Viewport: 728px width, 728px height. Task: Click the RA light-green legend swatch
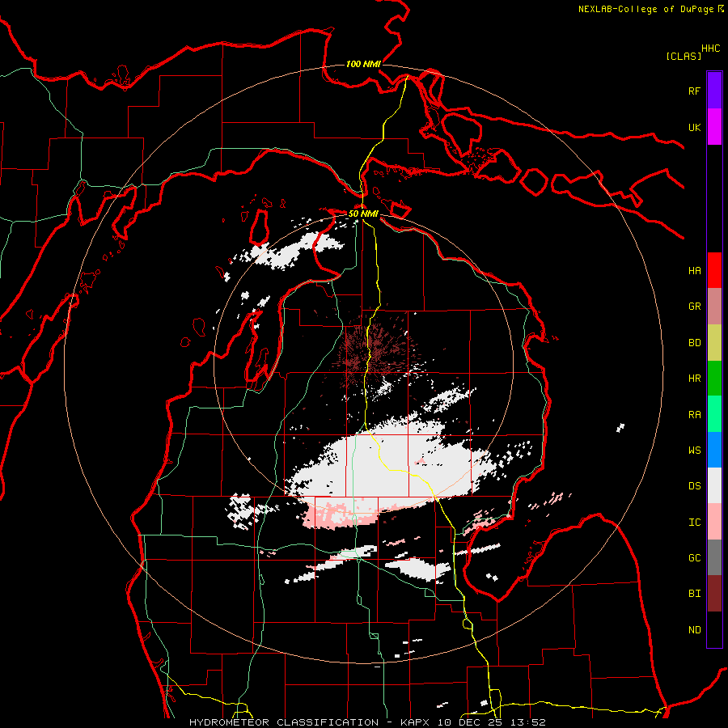pos(714,414)
